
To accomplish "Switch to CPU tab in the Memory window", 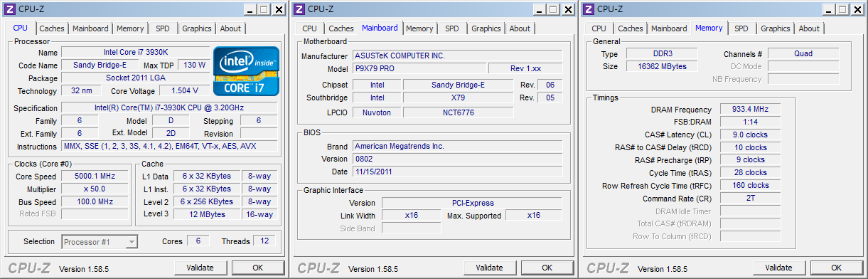I will click(x=599, y=28).
